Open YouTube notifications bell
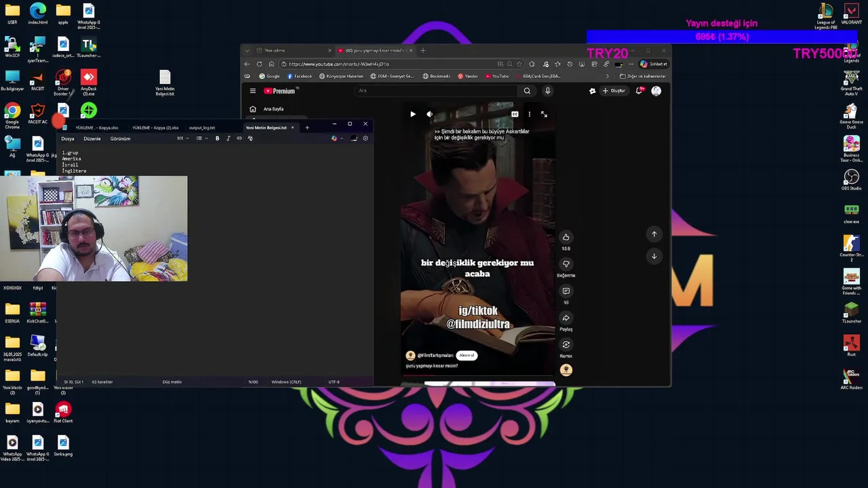Viewport: 868px width, 488px height. pyautogui.click(x=639, y=91)
